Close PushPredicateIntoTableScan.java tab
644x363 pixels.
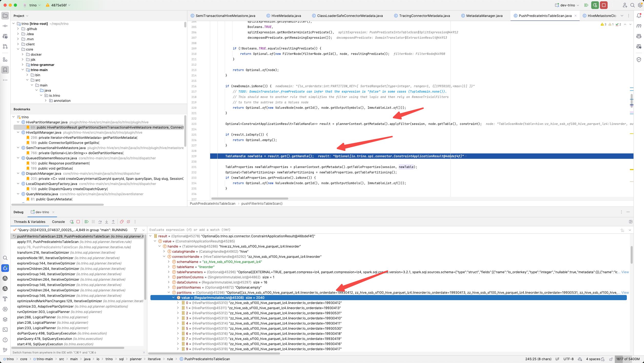[x=576, y=16]
